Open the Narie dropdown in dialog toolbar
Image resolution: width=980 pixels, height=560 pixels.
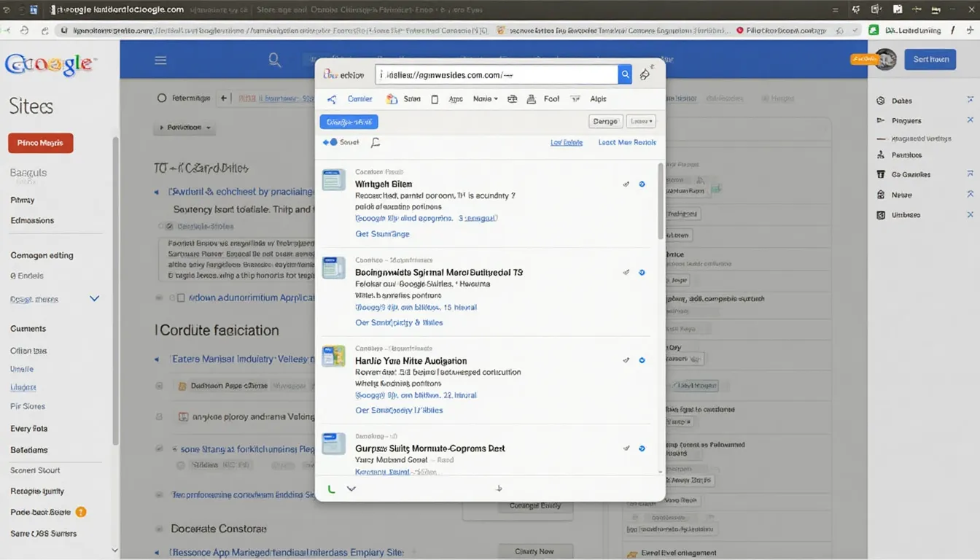pos(486,99)
